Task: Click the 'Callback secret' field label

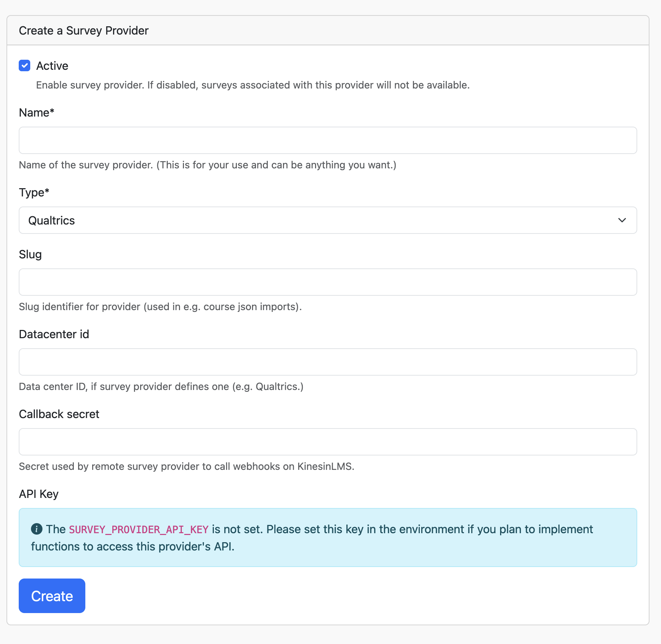Action: tap(59, 414)
